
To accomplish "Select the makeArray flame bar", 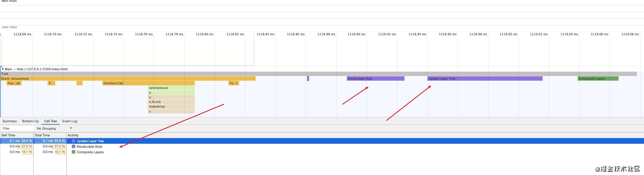I will click(171, 107).
